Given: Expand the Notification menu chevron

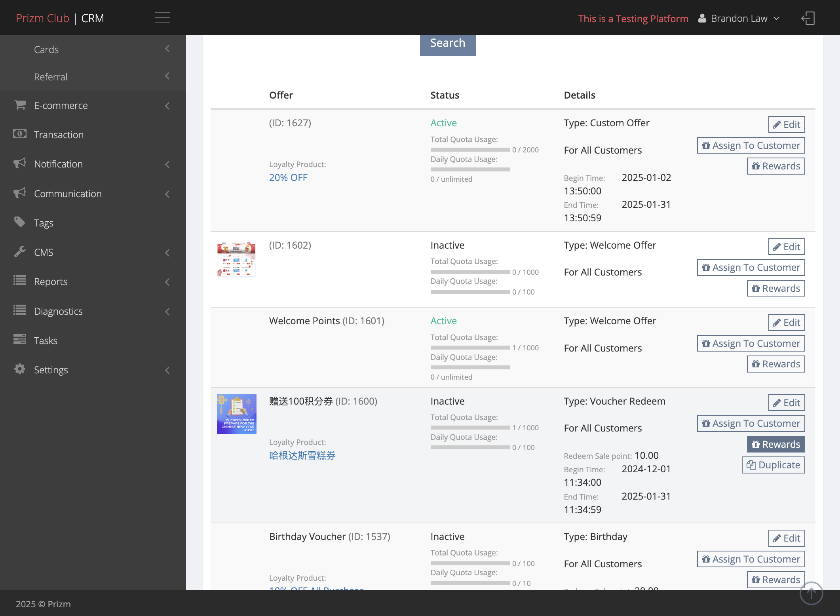Looking at the screenshot, I should tap(167, 164).
